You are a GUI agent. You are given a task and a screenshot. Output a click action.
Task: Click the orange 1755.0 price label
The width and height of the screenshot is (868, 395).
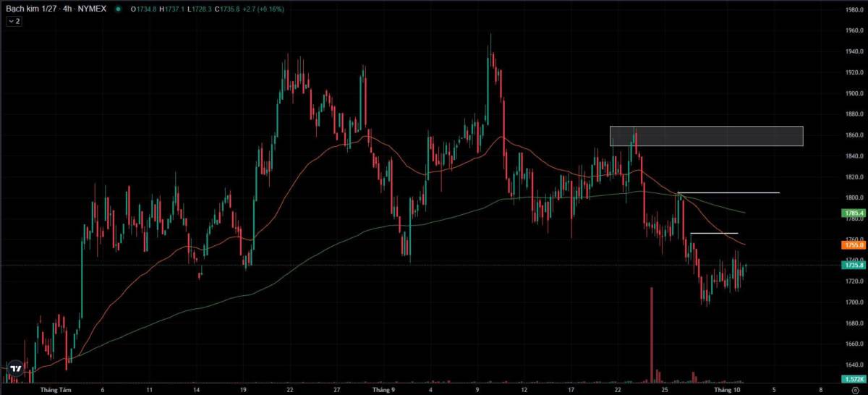pos(854,245)
